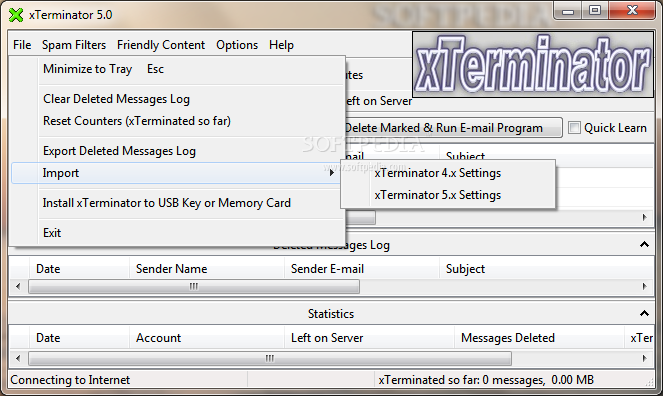663x396 pixels.
Task: Choose Install xTerminator to USB Key
Action: pyautogui.click(x=178, y=203)
